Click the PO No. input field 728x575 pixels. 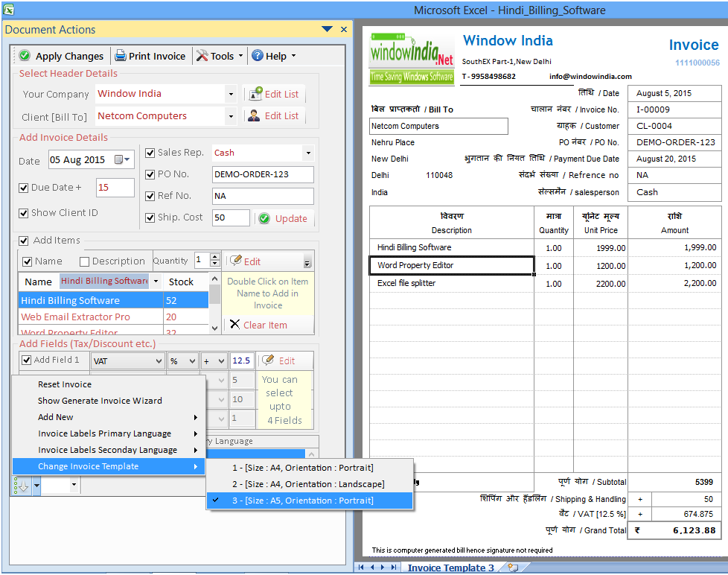point(263,174)
